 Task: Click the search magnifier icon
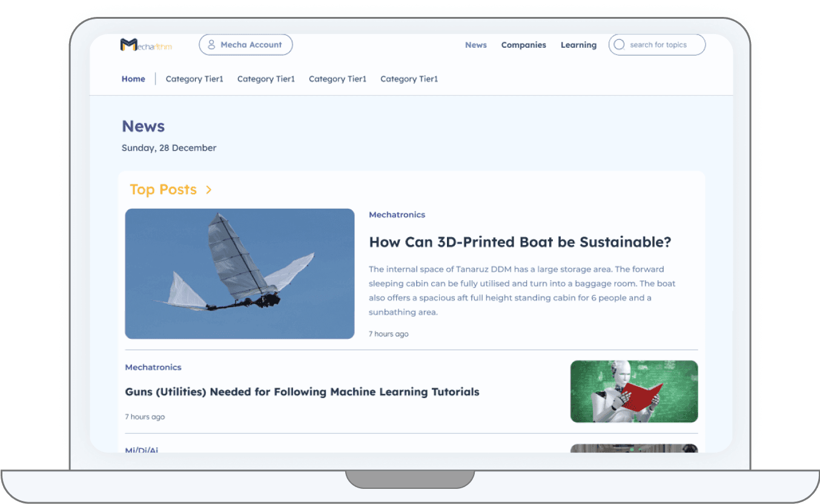[619, 45]
